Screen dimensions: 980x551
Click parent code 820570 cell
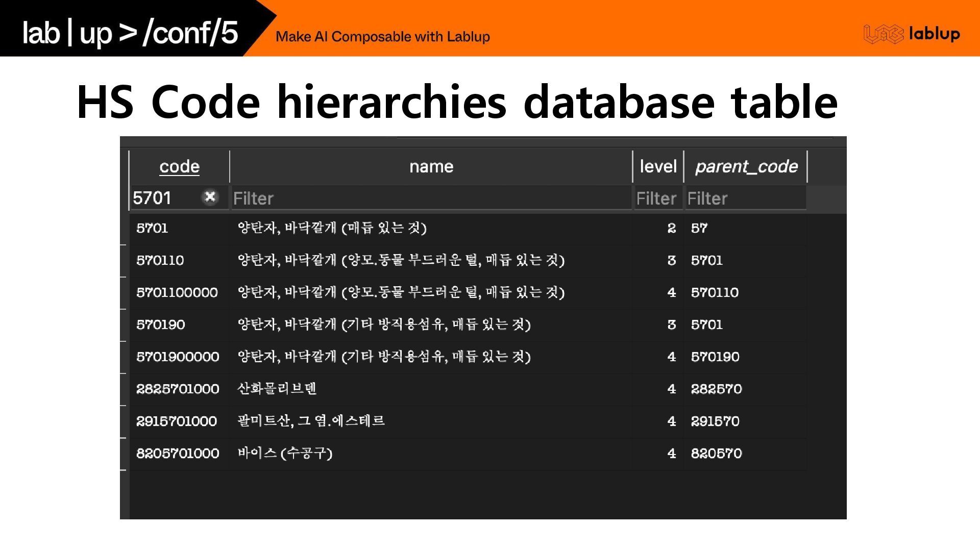pyautogui.click(x=716, y=453)
